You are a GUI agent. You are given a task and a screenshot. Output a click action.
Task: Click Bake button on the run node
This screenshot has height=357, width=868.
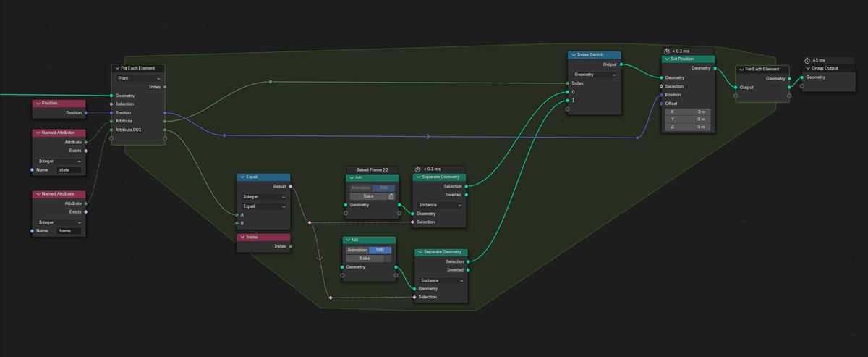point(367,196)
